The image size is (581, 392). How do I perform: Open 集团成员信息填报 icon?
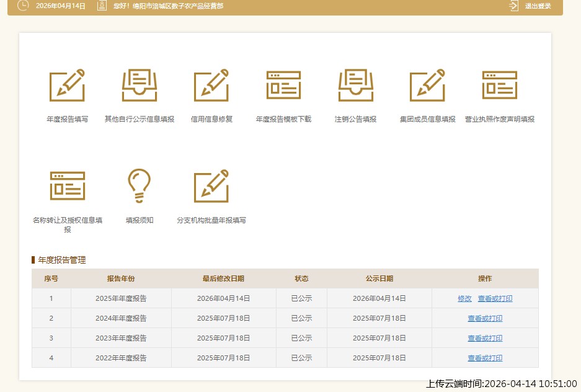[427, 86]
